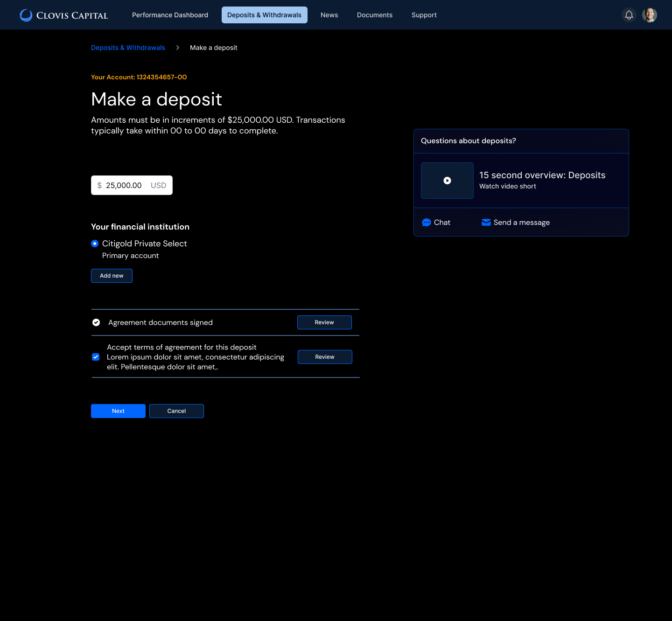This screenshot has width=672, height=621.
Task: Click the Send a message envelope icon
Action: 486,223
